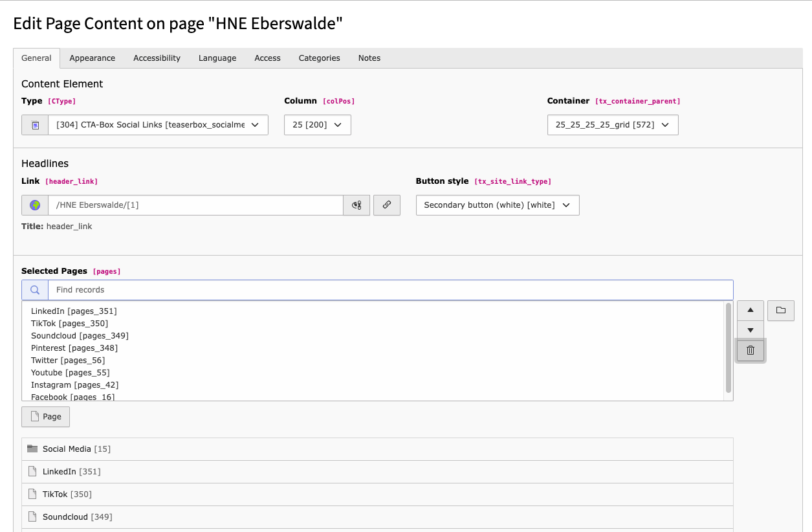Click the Social Media [15] folder row

[377, 449]
